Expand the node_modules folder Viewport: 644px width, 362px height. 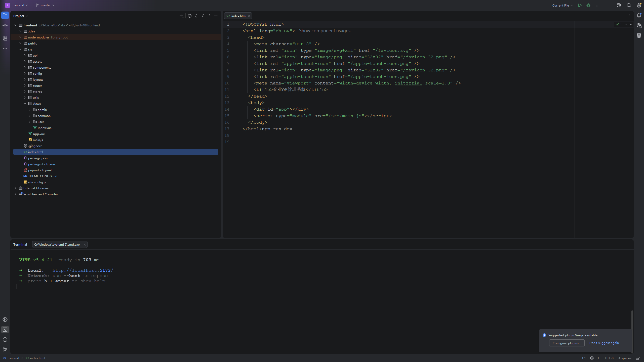click(20, 37)
